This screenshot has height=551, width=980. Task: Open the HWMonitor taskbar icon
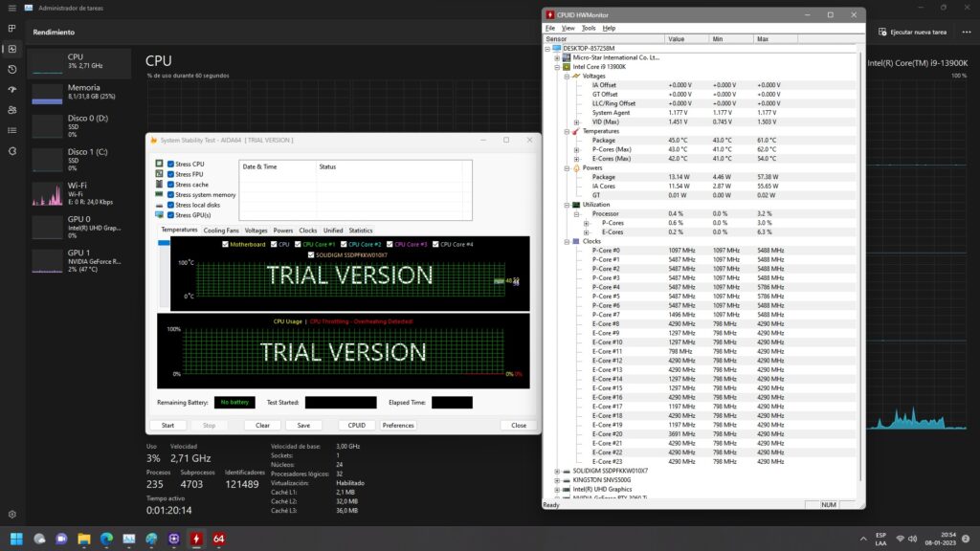click(195, 539)
